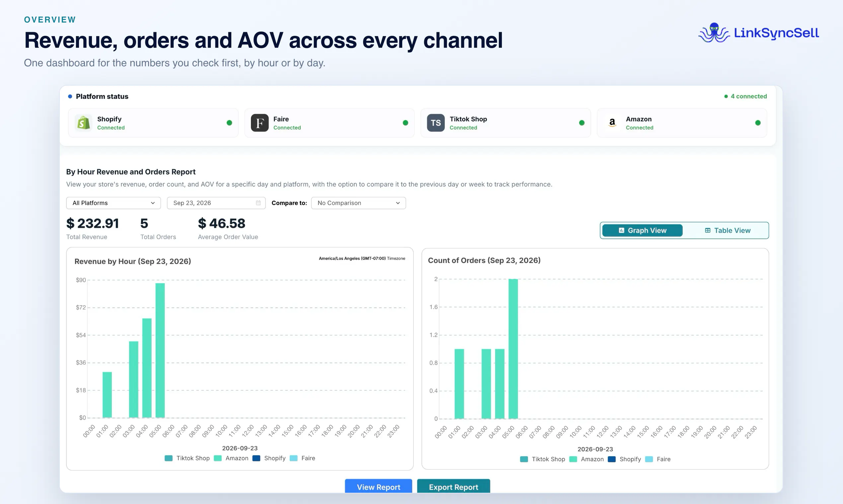Click Amazon's green status dot

click(758, 123)
